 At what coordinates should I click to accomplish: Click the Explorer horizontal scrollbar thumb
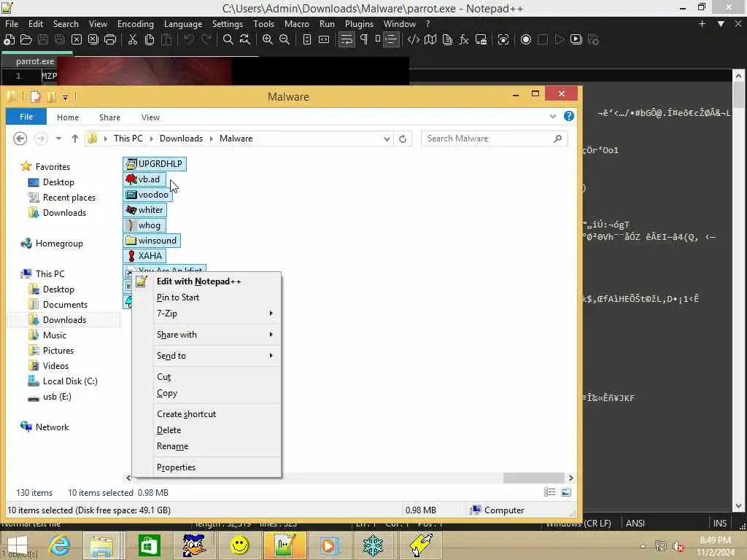tap(533, 478)
